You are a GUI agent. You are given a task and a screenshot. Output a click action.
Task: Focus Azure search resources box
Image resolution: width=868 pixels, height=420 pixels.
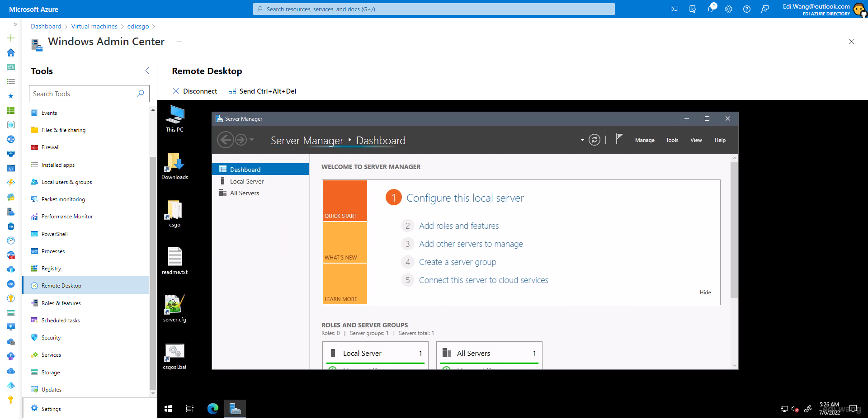pos(434,9)
